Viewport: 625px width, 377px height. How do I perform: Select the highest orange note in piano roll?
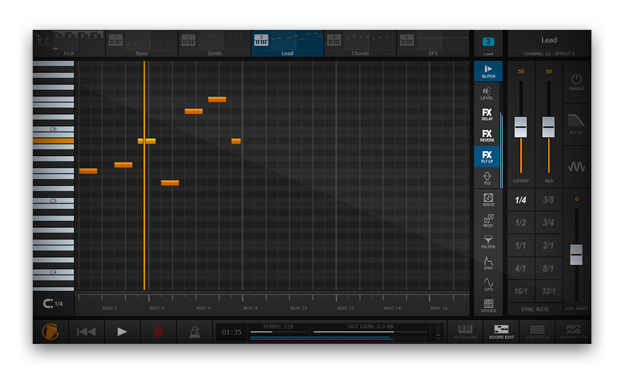[x=217, y=99]
